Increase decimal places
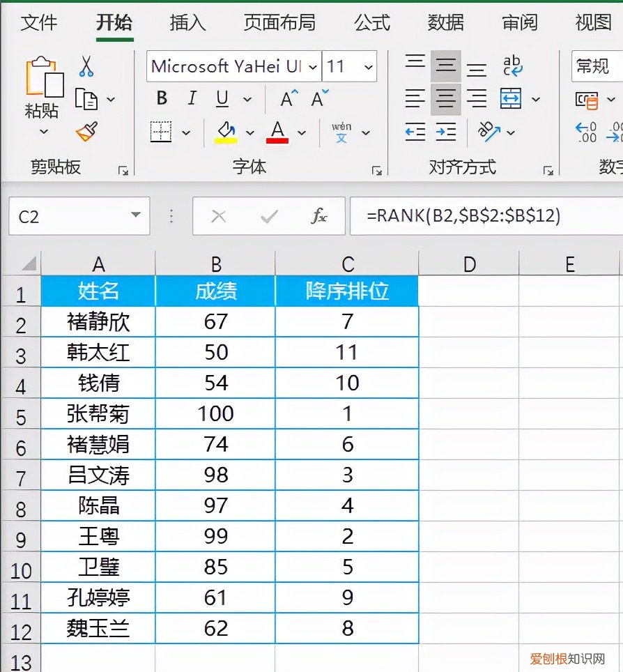623x672 pixels. (586, 132)
